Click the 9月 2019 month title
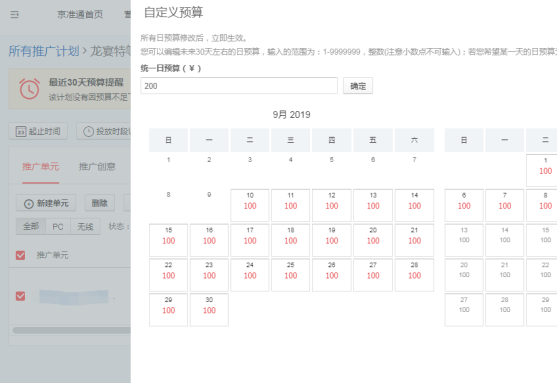This screenshot has height=383, width=557. 291,115
